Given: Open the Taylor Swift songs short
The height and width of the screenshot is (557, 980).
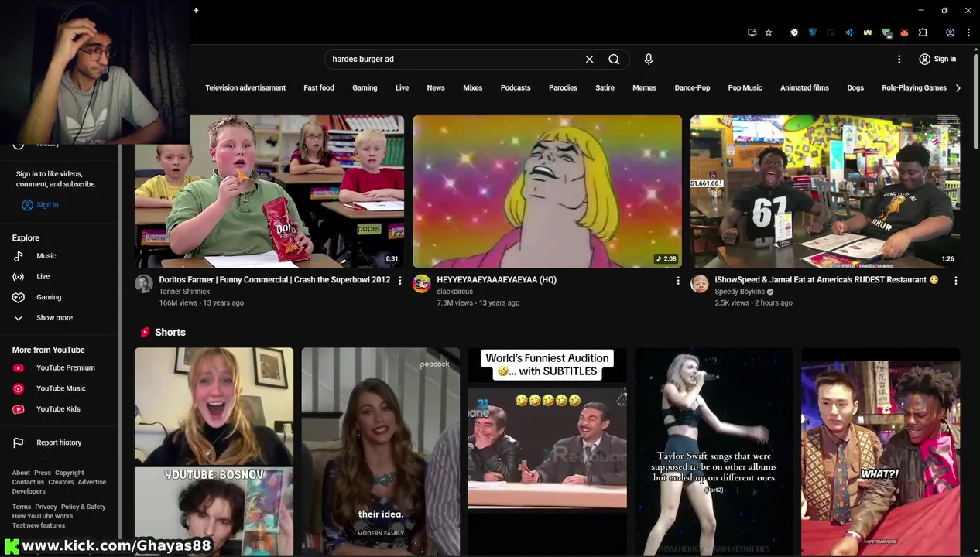Looking at the screenshot, I should 714,452.
